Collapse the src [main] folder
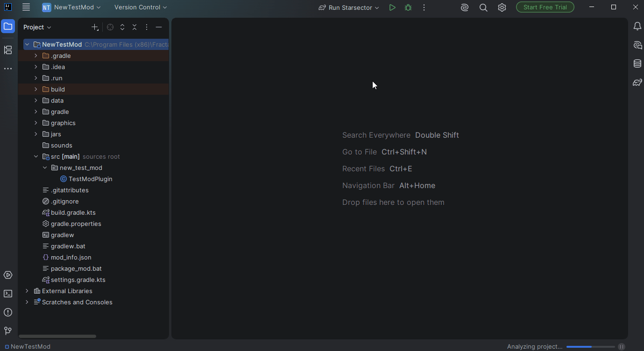644x351 pixels. [x=36, y=156]
